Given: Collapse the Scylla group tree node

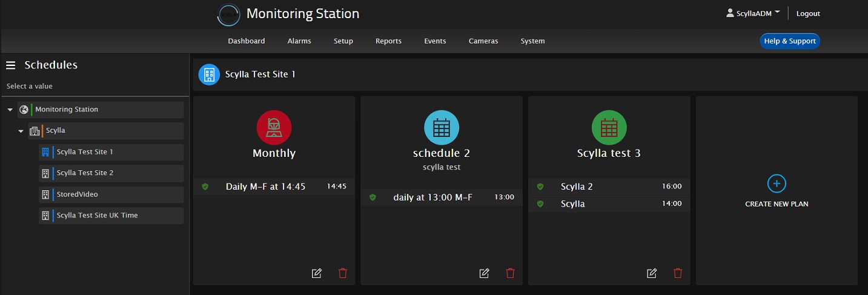Looking at the screenshot, I should click(x=21, y=131).
